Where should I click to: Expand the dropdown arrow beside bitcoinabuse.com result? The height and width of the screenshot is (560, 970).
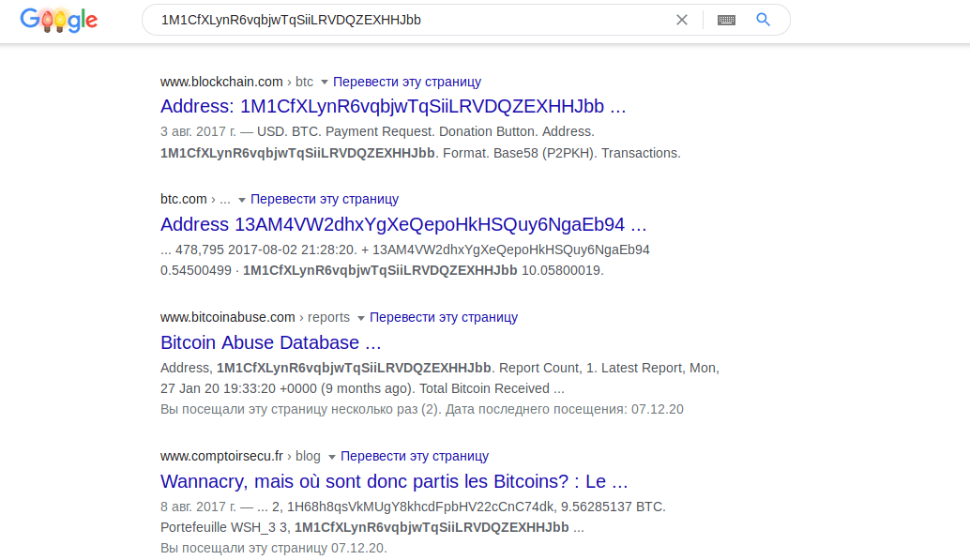[x=360, y=318]
